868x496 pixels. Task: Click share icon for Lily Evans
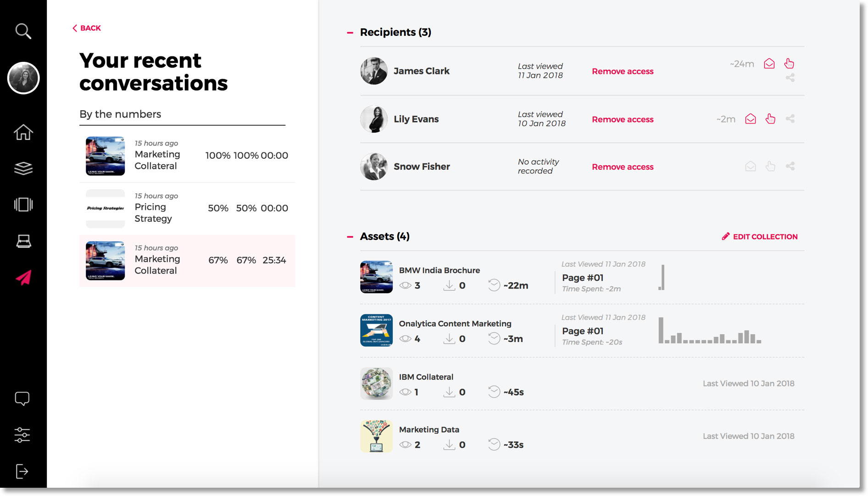790,119
